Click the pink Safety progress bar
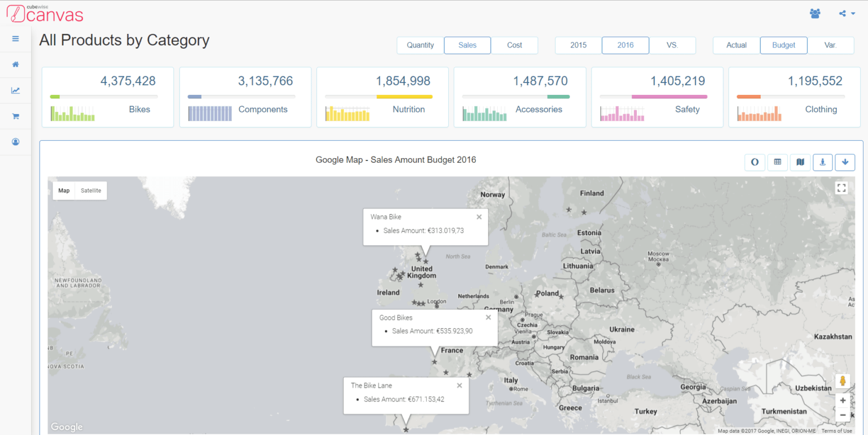 pyautogui.click(x=670, y=97)
